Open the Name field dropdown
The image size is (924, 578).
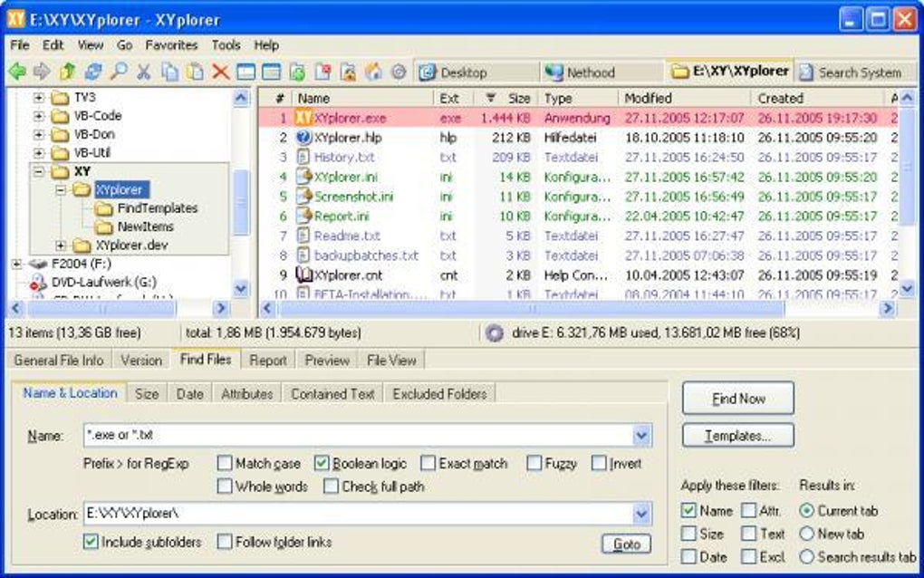pyautogui.click(x=641, y=436)
